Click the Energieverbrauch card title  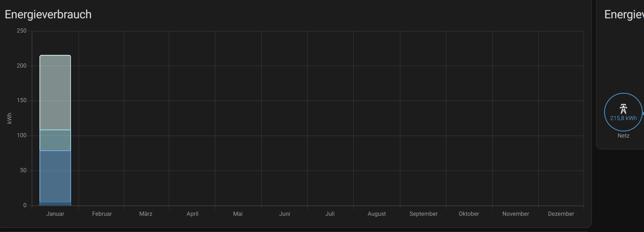[48, 14]
